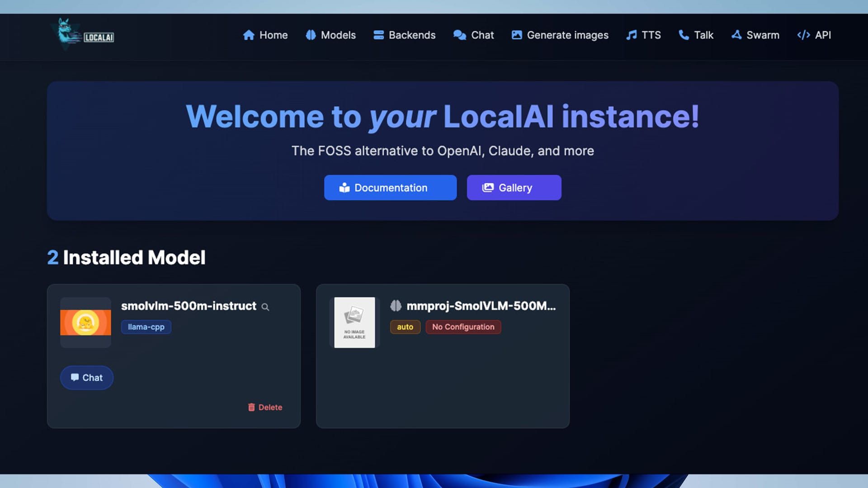Click the Swarm network icon
The height and width of the screenshot is (488, 868).
pos(736,35)
